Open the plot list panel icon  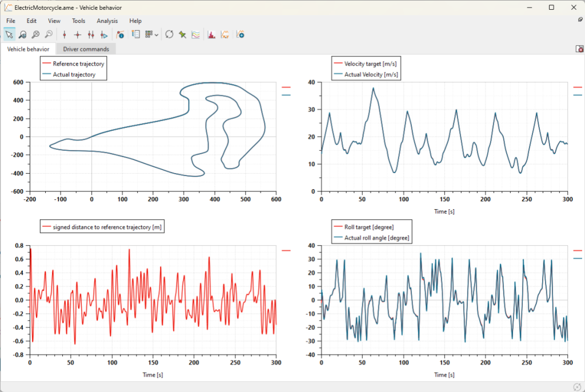coord(136,35)
